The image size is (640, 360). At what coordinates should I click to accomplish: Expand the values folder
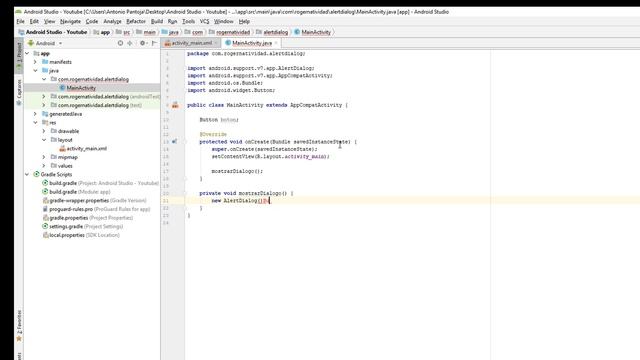(x=44, y=166)
